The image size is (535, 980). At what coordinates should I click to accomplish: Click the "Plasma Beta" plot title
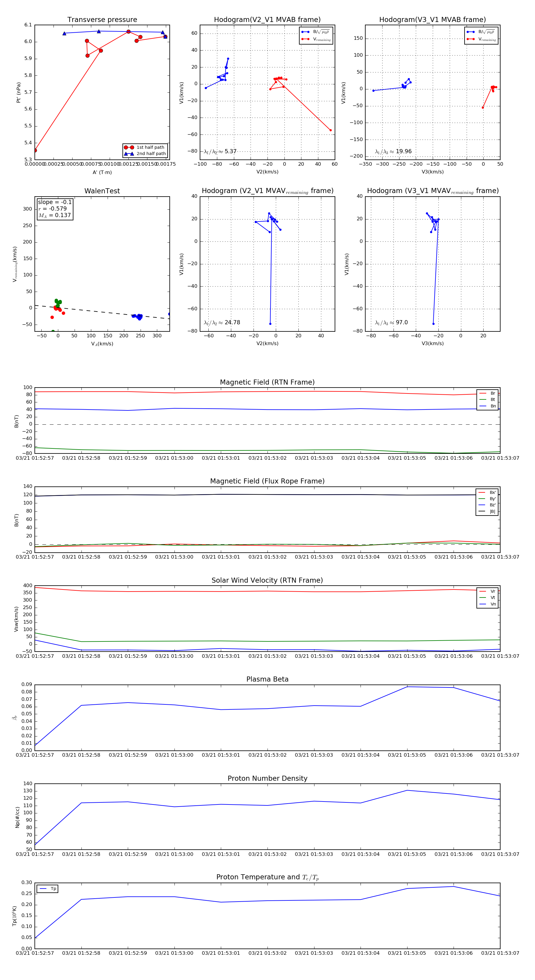click(267, 679)
